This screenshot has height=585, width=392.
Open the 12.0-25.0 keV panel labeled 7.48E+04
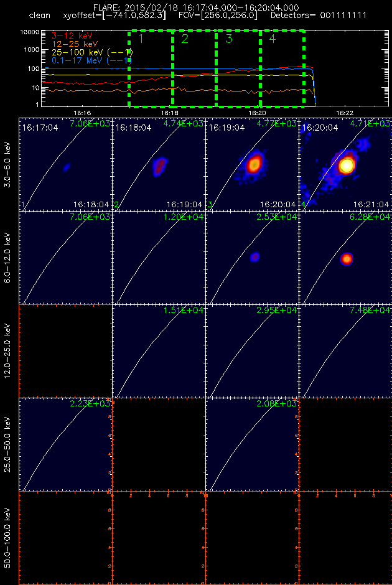[x=346, y=351]
